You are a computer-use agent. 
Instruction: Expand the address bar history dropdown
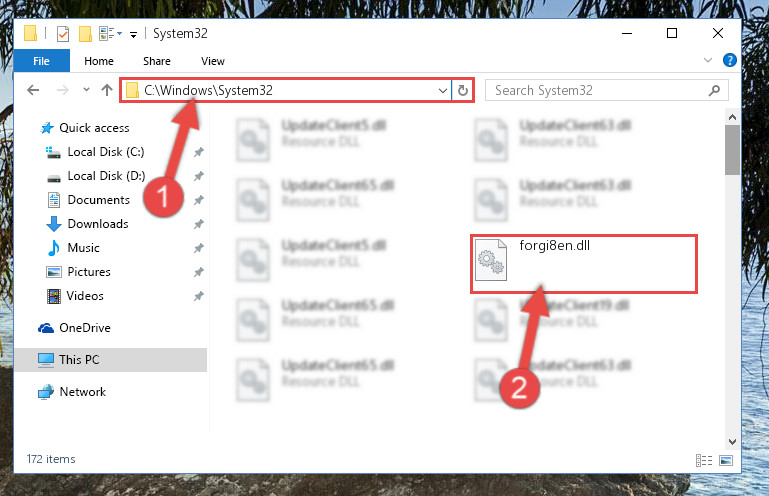pos(442,90)
